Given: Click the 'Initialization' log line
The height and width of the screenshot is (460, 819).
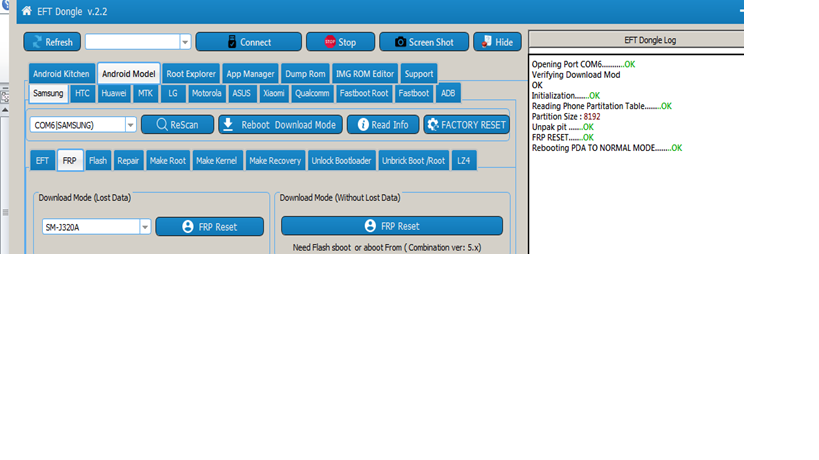Looking at the screenshot, I should pyautogui.click(x=566, y=96).
